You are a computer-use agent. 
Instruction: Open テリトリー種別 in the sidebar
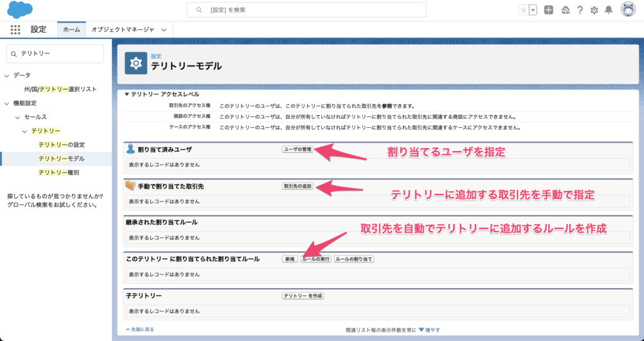[58, 172]
